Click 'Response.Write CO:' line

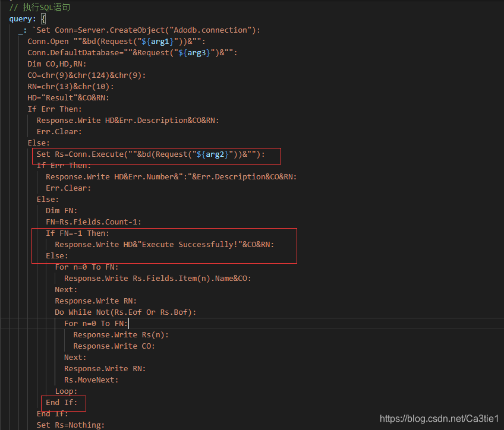tap(114, 346)
